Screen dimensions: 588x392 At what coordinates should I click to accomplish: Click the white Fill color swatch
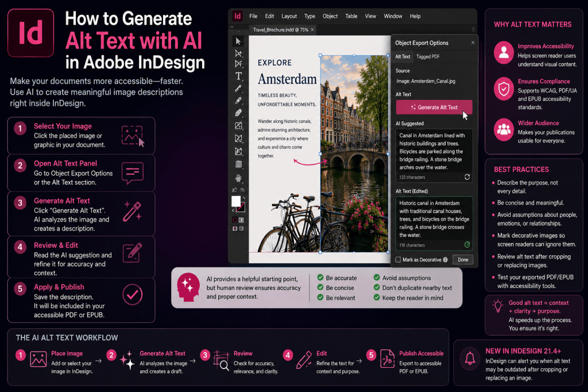pos(236,201)
